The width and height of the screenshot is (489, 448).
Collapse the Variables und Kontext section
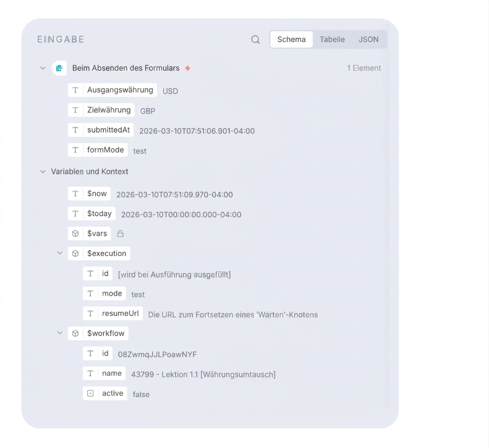[x=43, y=172]
